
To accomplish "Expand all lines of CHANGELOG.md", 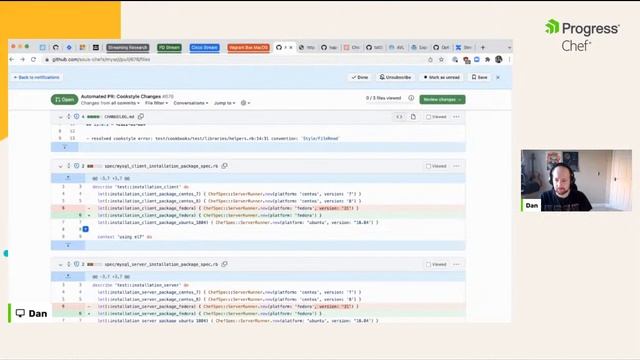I will tap(69, 117).
